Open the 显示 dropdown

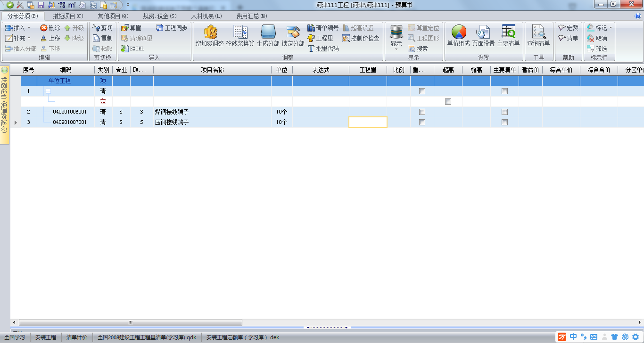(x=396, y=49)
